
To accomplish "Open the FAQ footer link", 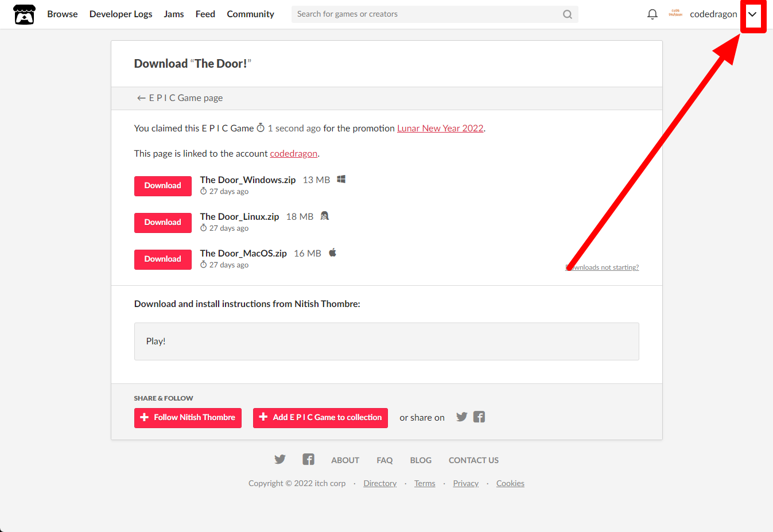I will [x=385, y=460].
